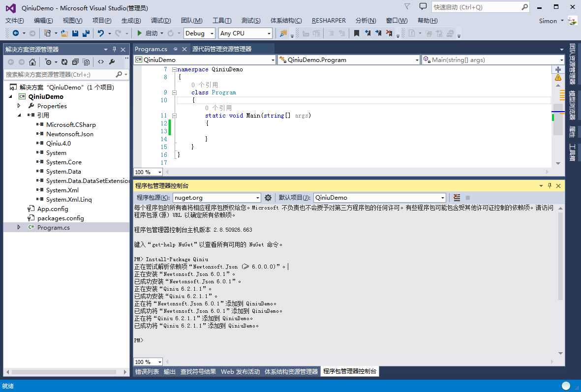Click the feedback speech-bubble icon
The width and height of the screenshot is (581, 392).
coord(423,6)
